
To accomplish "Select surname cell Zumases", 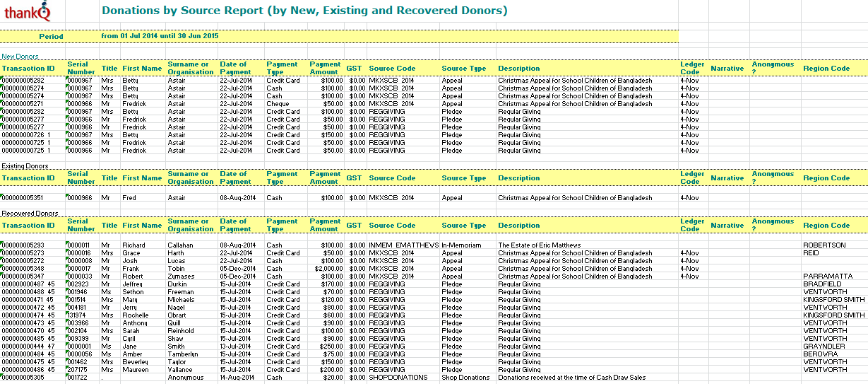I will (181, 277).
